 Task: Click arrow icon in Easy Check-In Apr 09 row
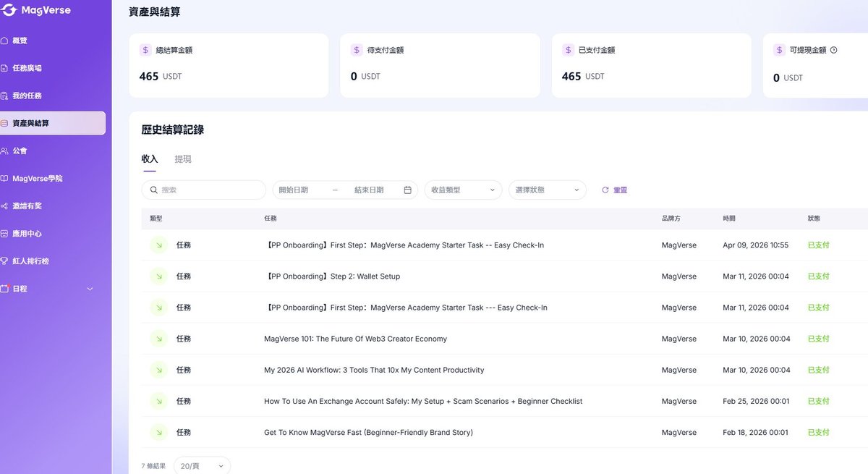[x=158, y=245]
